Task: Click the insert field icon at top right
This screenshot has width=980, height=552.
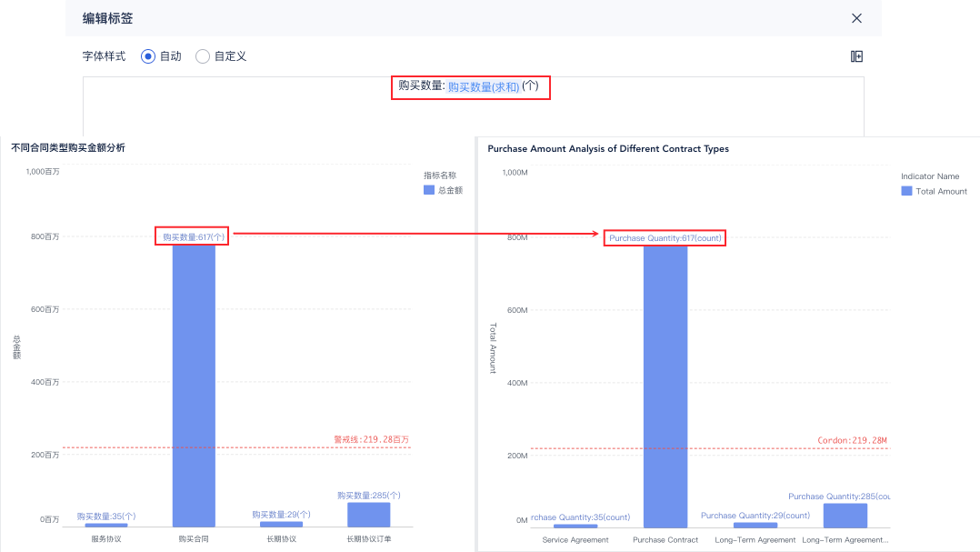Action: [856, 56]
